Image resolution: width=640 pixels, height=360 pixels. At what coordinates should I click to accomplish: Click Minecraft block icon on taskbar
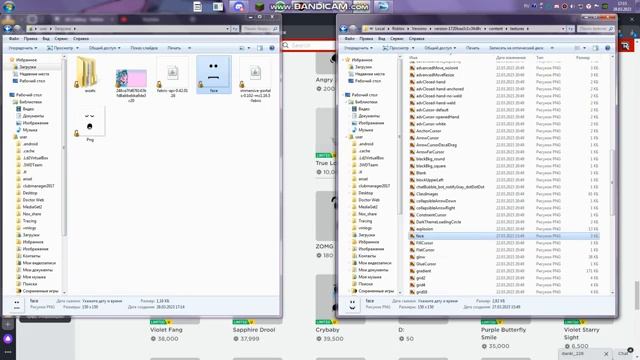click(260, 7)
